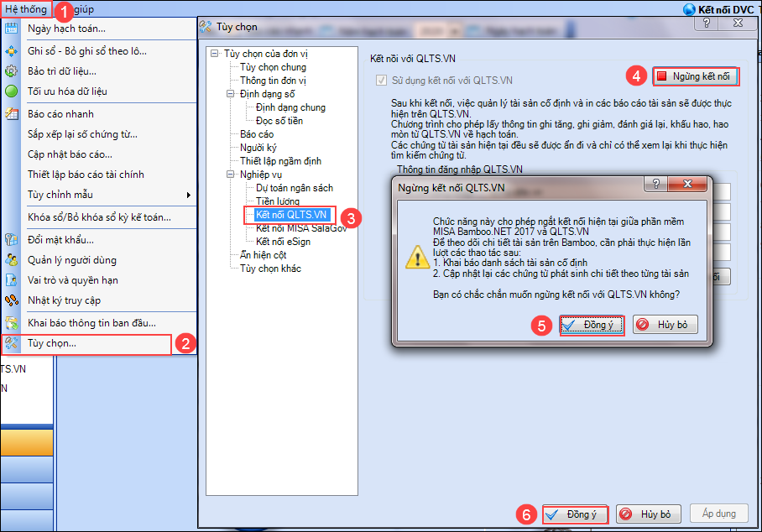This screenshot has height=532, width=762.
Task: Click the Ghi sổ - Bỏ ghi sổ icon
Action: click(11, 51)
